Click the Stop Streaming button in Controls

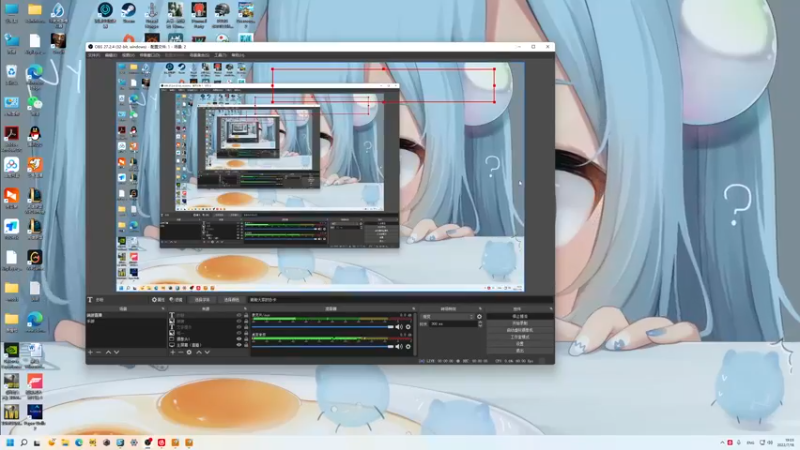pos(520,316)
